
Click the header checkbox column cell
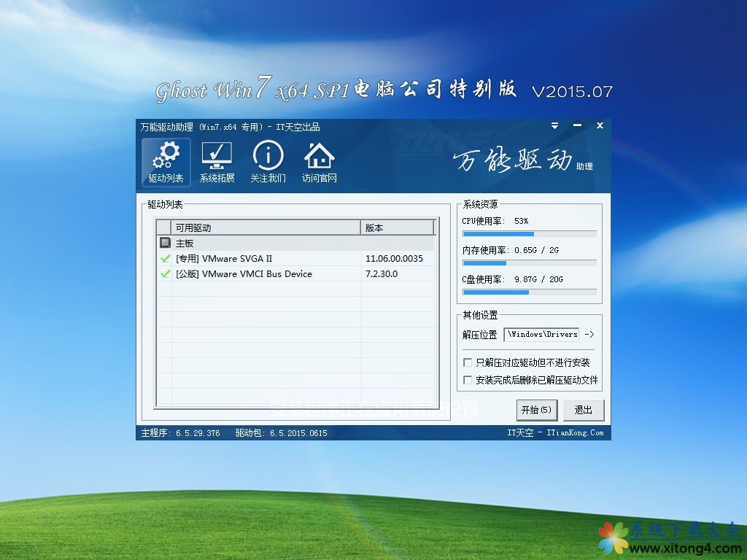click(x=163, y=227)
